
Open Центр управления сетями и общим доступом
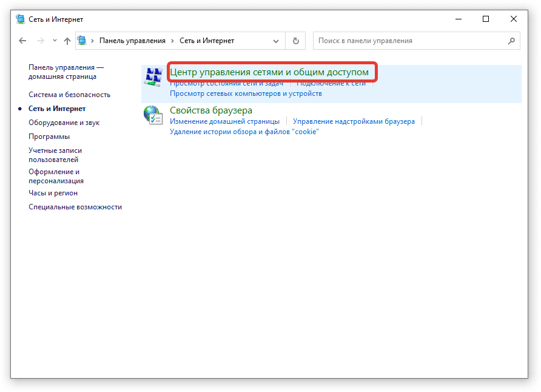[269, 72]
